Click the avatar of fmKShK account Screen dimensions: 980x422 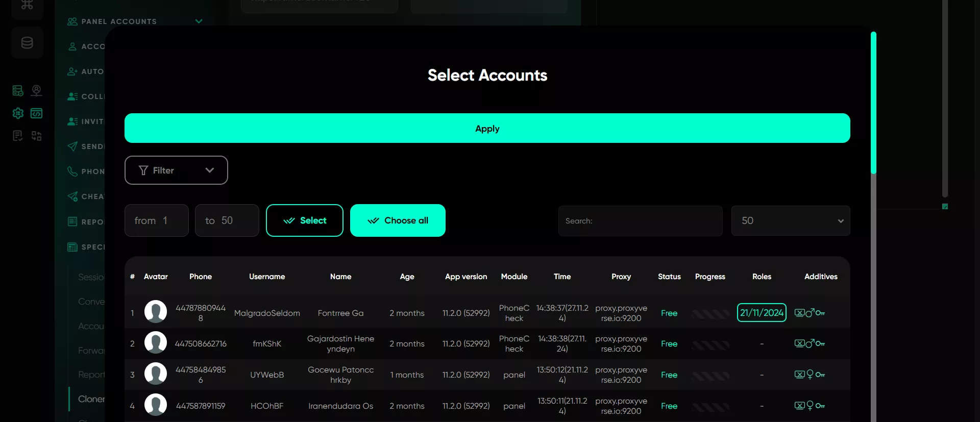click(x=156, y=342)
